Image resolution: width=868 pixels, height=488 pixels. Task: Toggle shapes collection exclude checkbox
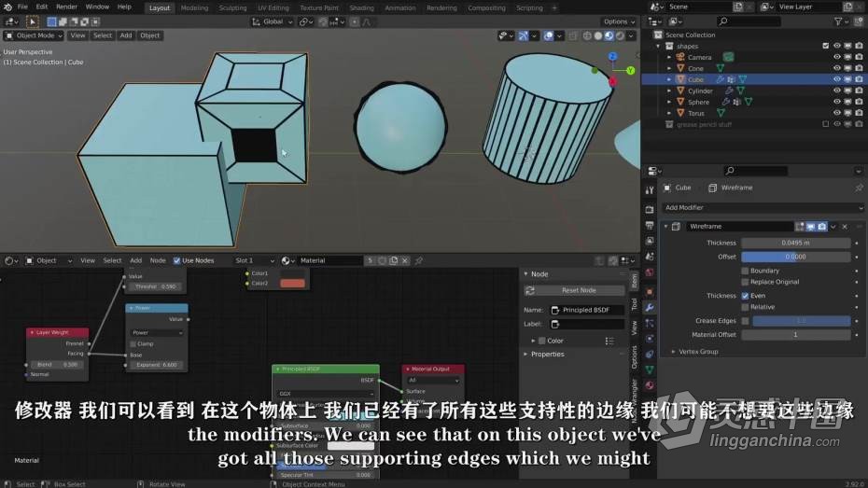[x=825, y=47]
